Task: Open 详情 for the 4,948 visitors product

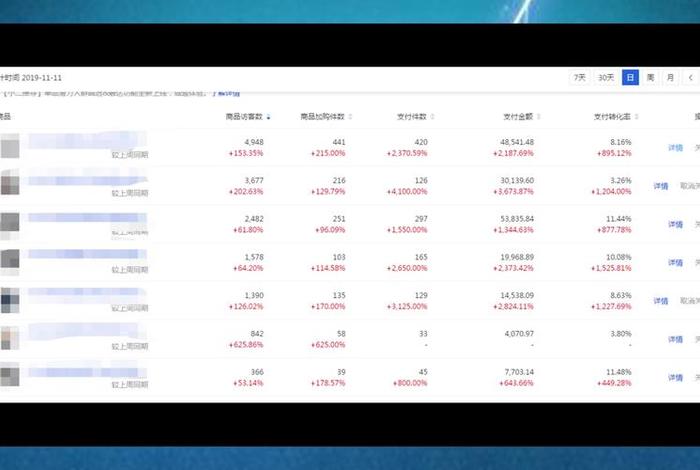Action: (x=675, y=148)
